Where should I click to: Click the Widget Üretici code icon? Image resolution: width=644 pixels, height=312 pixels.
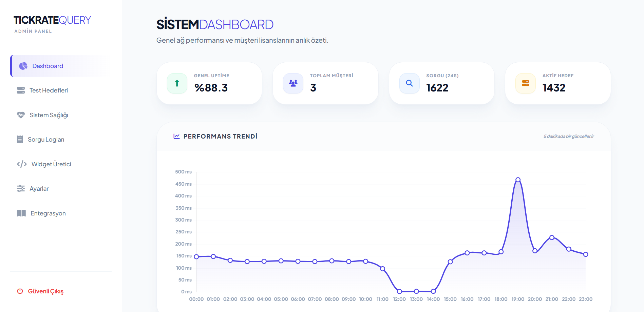point(22,164)
